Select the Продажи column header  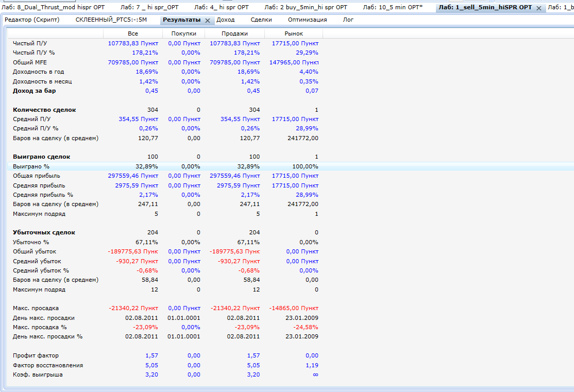point(234,33)
